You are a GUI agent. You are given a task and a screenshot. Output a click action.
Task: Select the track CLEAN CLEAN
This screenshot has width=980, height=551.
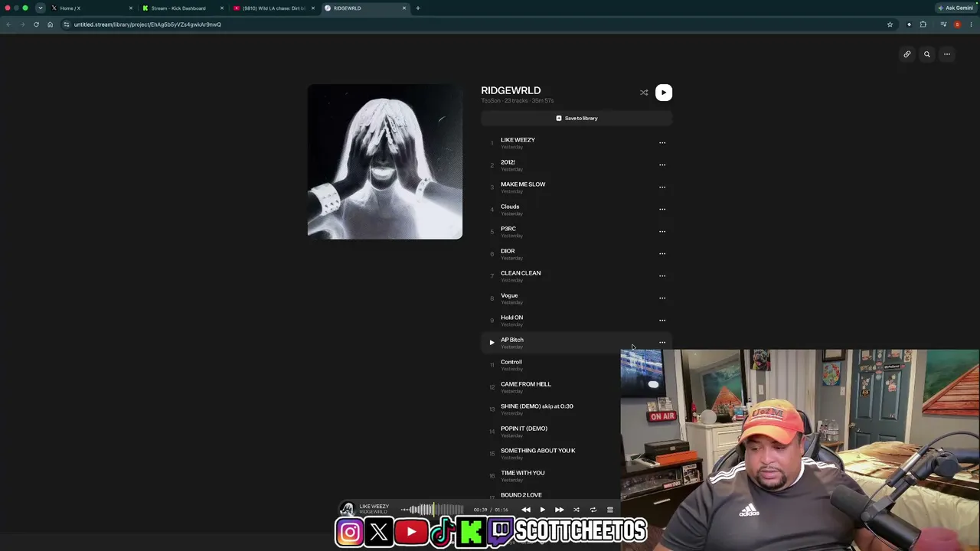tap(577, 275)
